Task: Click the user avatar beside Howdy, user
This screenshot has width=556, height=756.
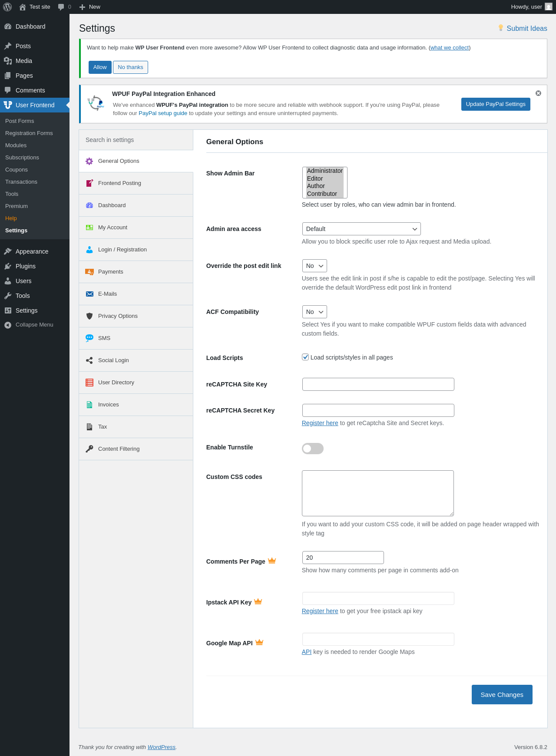Action: (549, 7)
